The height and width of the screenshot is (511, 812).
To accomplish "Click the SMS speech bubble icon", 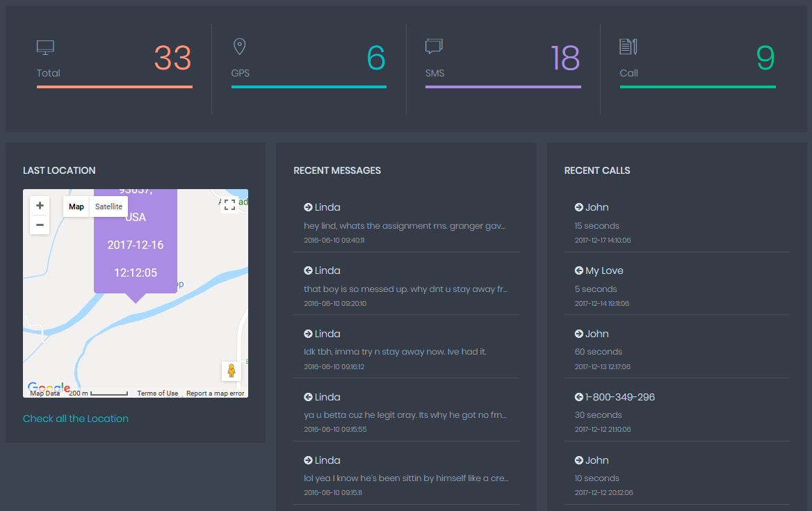I will point(434,45).
